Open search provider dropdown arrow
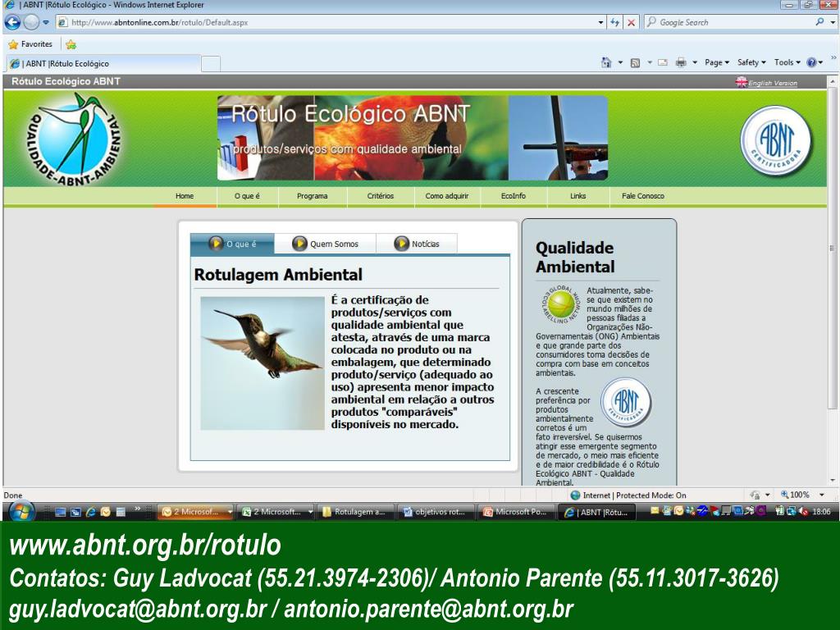Image resolution: width=840 pixels, height=630 pixels. pos(833,22)
